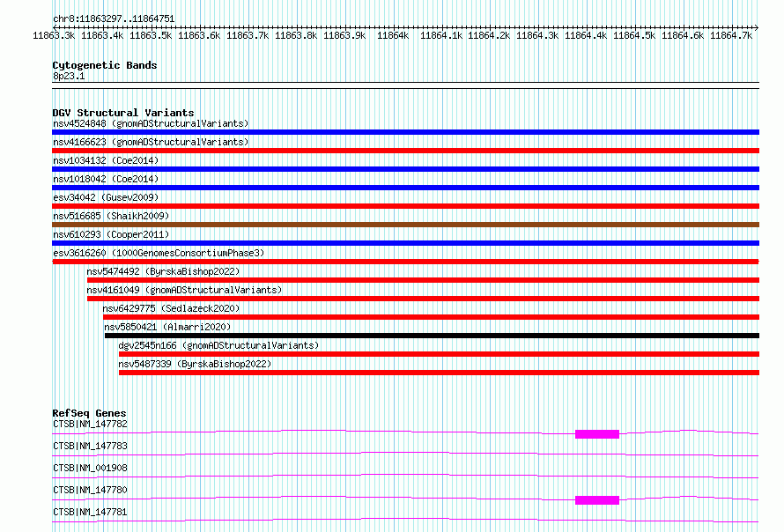Click ruler tick label 11864.7k
784x532 pixels.
pyautogui.click(x=731, y=35)
